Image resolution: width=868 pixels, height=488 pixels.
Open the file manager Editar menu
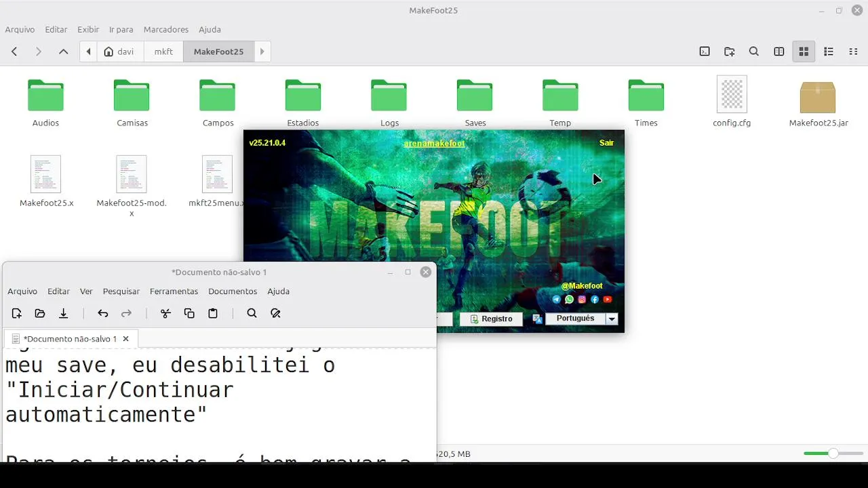[x=56, y=30]
